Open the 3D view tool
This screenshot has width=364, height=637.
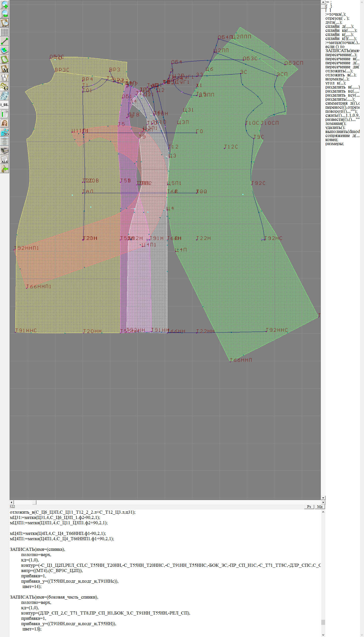[x=5, y=132]
